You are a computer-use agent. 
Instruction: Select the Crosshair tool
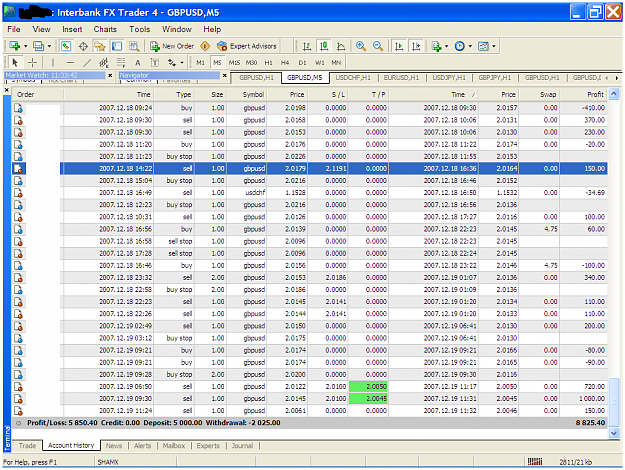(33, 63)
